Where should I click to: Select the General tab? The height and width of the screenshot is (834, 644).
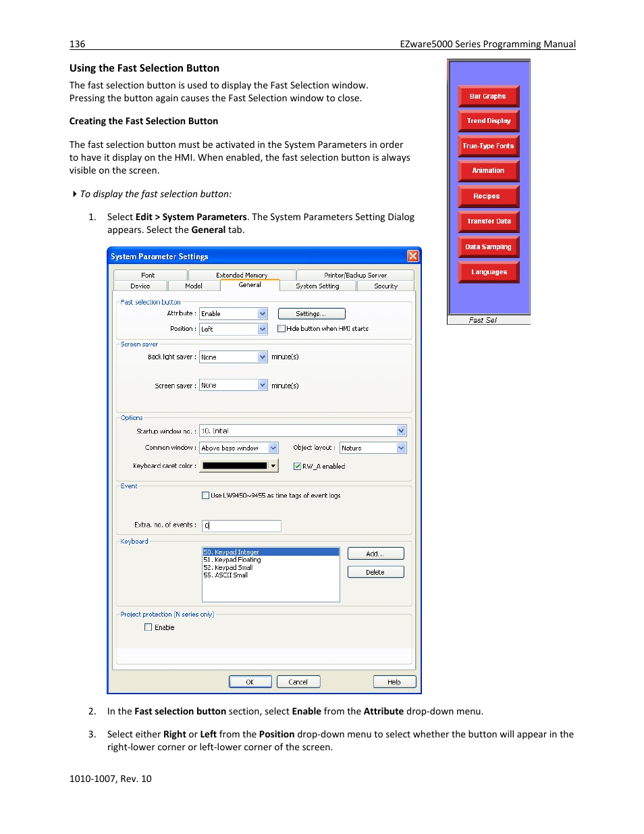click(250, 285)
